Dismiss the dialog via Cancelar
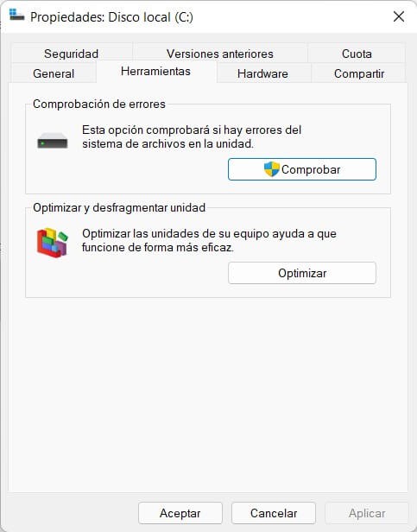Viewport: 417px width, 532px height. [x=274, y=513]
